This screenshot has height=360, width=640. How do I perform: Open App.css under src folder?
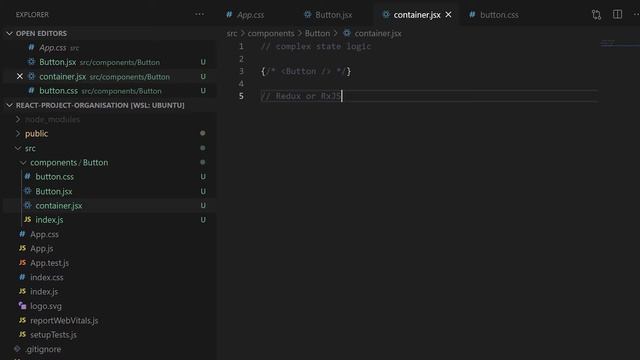(110, 234)
